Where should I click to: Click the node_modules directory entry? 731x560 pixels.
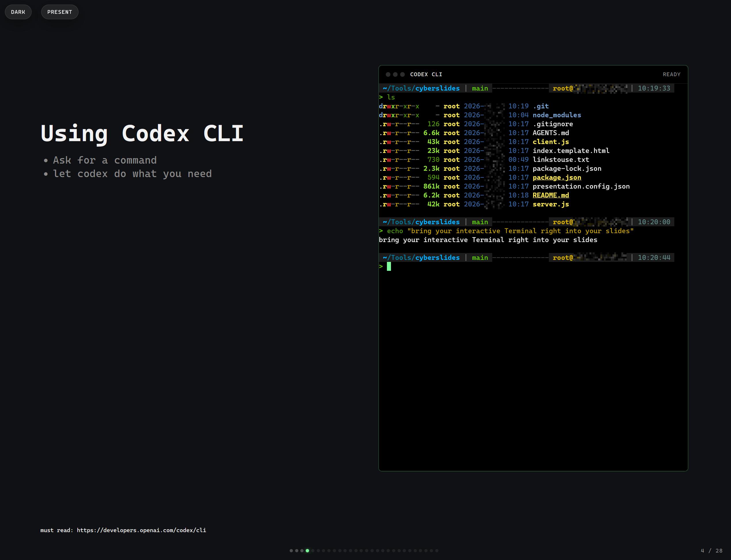point(557,115)
